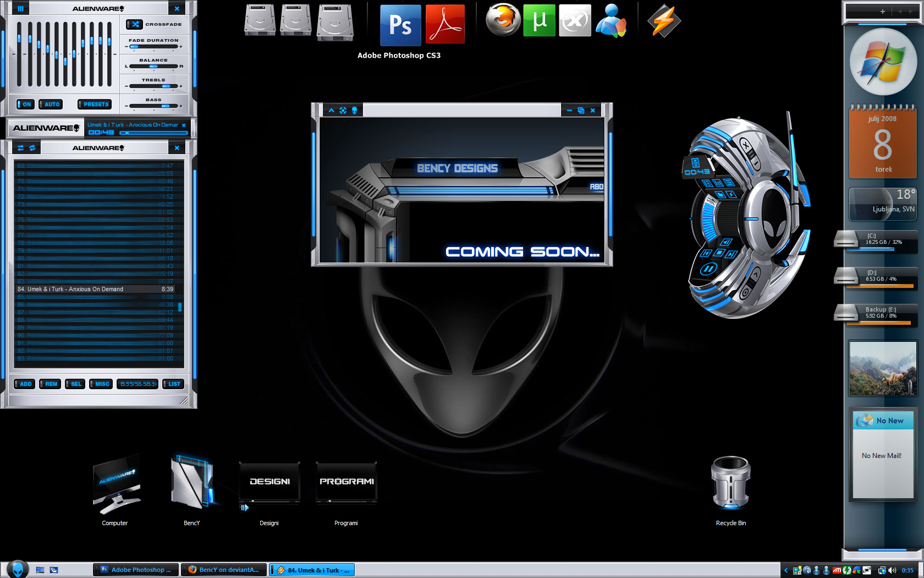Adjust the Fade Duration slider
This screenshot has width=924, height=578.
tap(153, 47)
